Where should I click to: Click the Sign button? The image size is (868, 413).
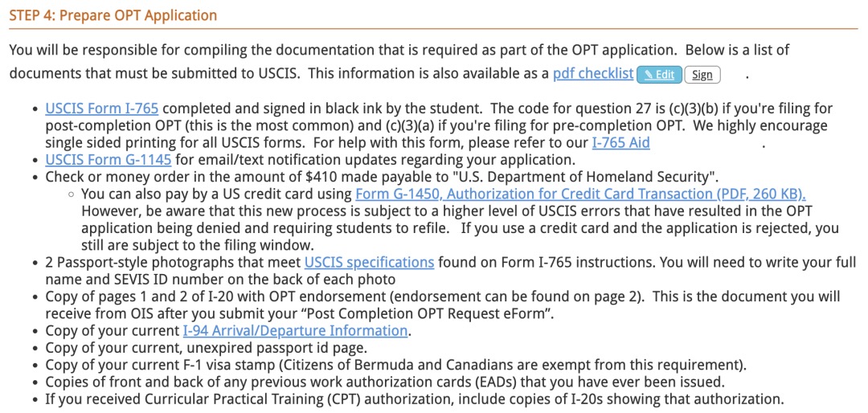click(702, 75)
